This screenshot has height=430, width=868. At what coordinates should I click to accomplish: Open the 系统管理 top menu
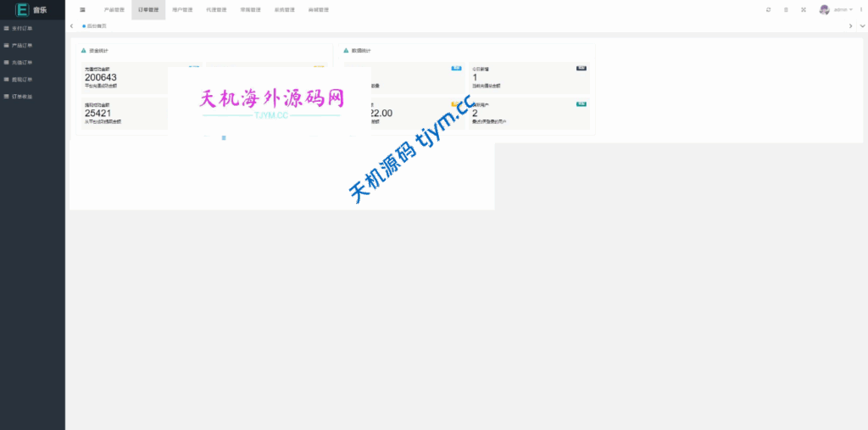tap(284, 9)
